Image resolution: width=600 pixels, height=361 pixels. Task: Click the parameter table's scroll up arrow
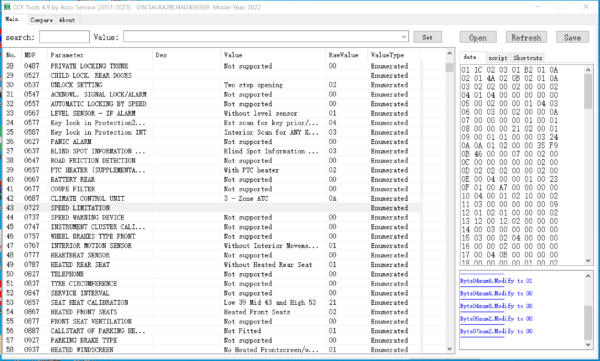pyautogui.click(x=450, y=54)
